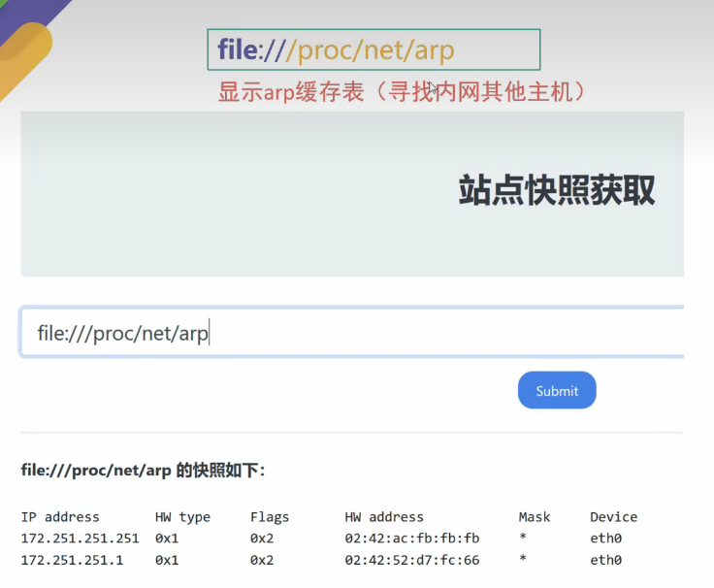
Task: Select the HW type column header
Action: coord(182,517)
